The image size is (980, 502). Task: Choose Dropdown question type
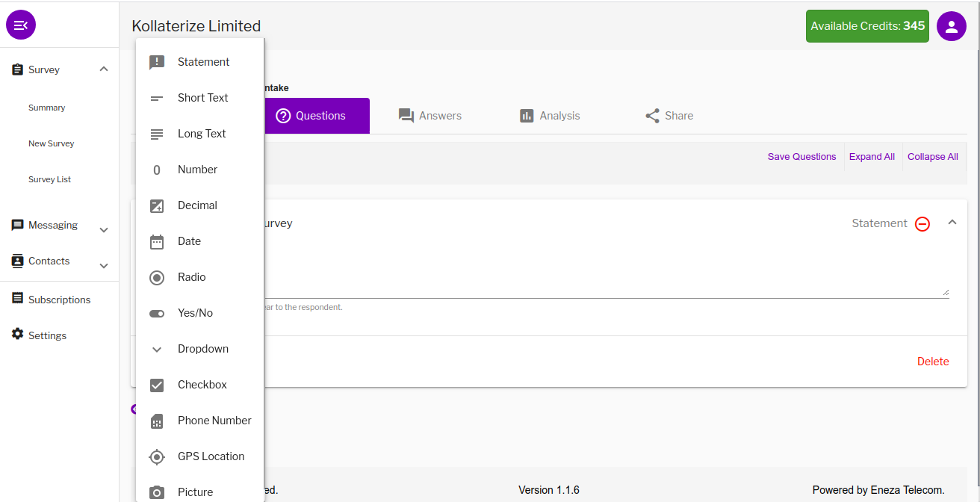(x=199, y=349)
